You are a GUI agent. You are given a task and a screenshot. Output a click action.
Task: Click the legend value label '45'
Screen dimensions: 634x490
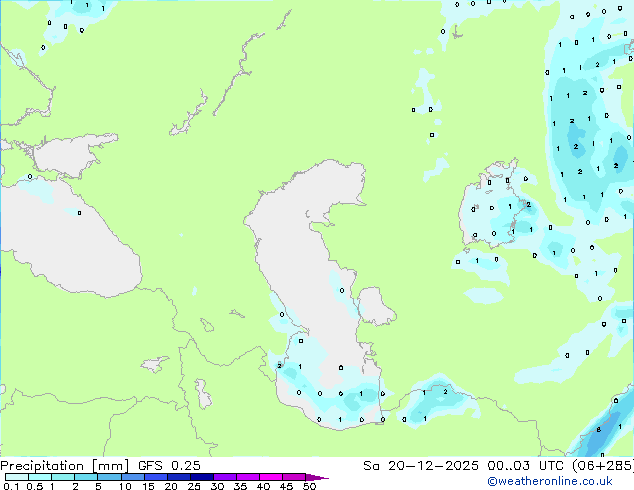point(286,486)
